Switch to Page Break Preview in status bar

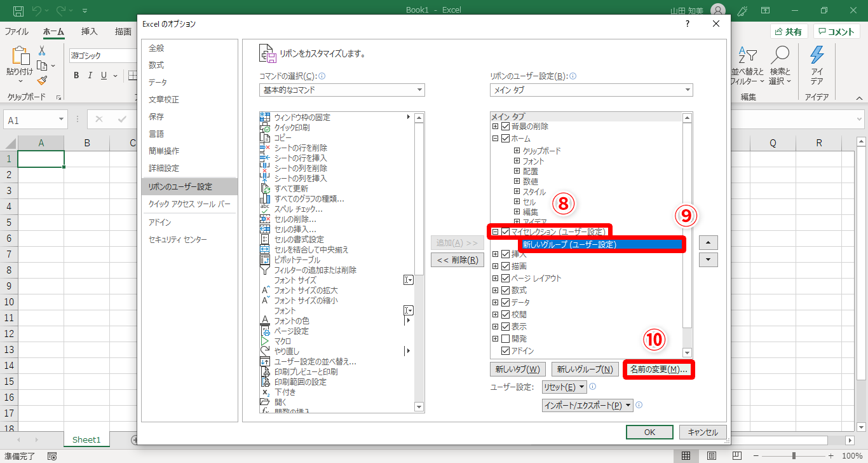[x=737, y=456]
